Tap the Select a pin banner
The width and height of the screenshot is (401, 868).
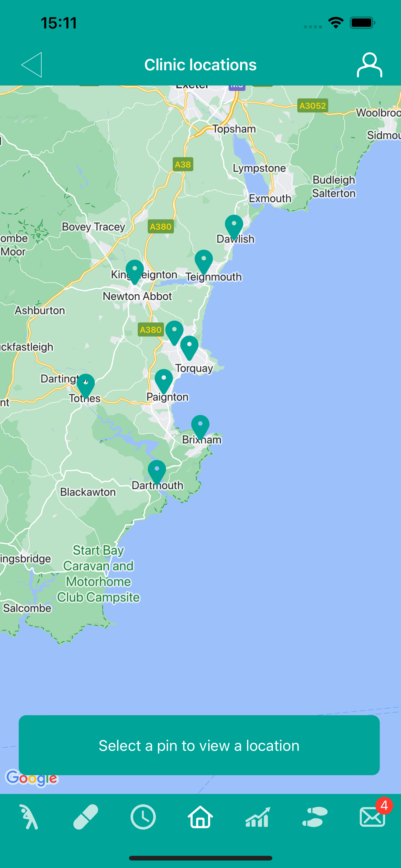pos(199,745)
